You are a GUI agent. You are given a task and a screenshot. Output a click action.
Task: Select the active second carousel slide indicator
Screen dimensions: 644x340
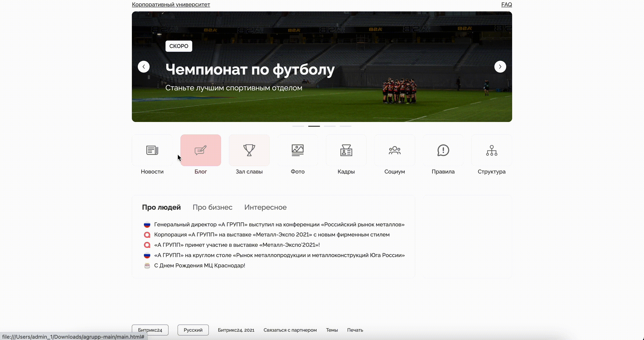(x=314, y=126)
